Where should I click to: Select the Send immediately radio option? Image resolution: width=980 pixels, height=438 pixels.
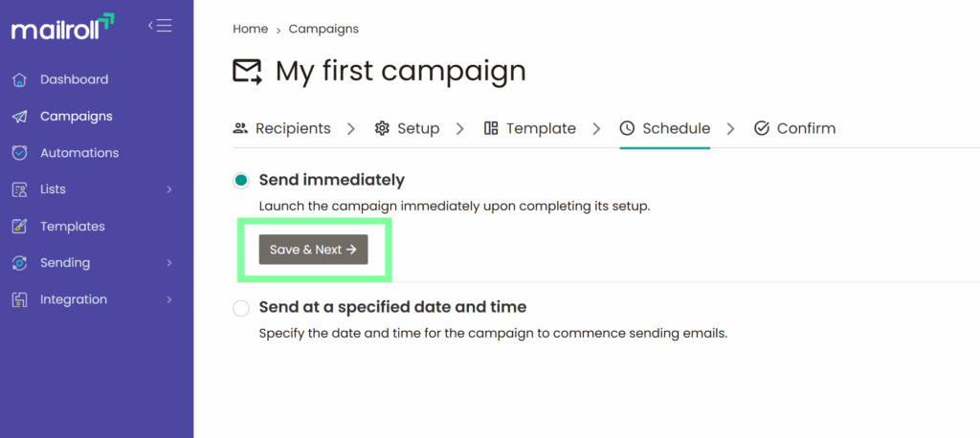pyautogui.click(x=241, y=180)
